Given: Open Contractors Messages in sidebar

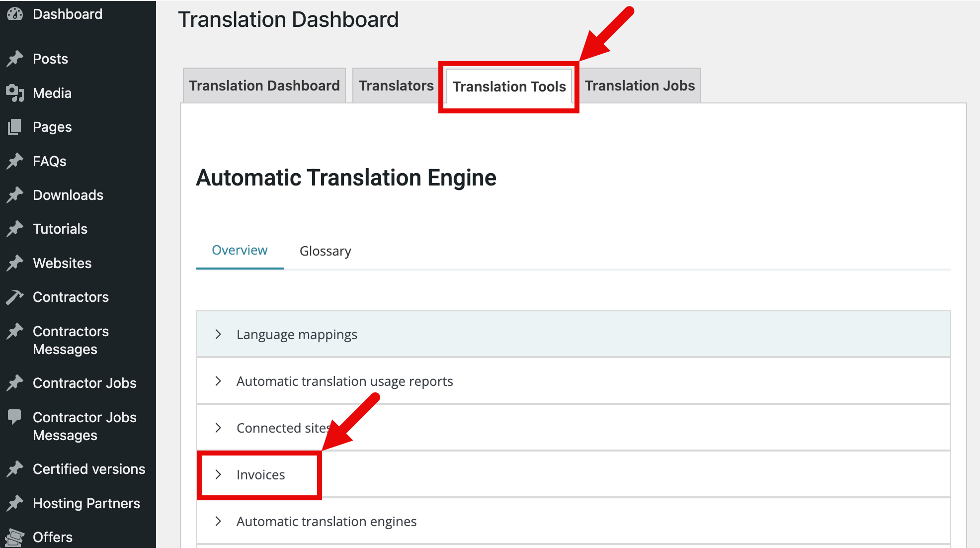Looking at the screenshot, I should [x=71, y=340].
